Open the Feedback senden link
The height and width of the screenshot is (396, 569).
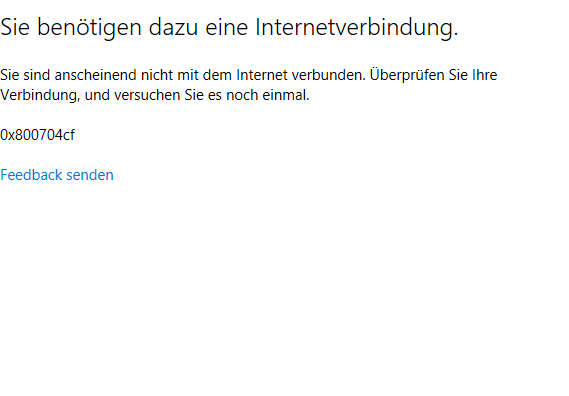[57, 175]
